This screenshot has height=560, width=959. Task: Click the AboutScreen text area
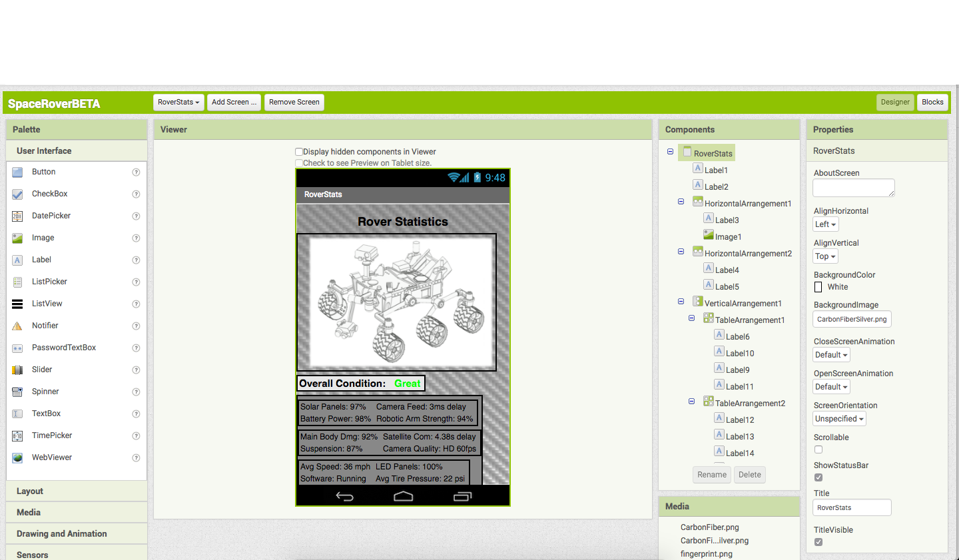[853, 188]
